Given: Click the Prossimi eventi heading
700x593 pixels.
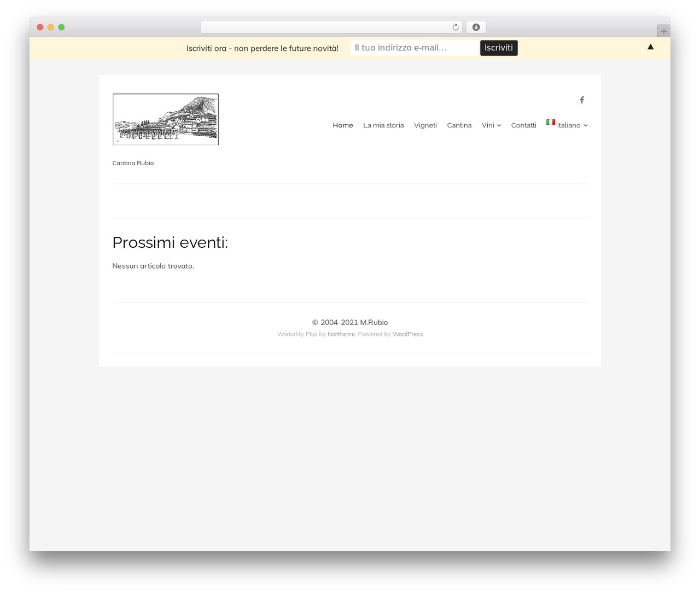Looking at the screenshot, I should click(170, 242).
